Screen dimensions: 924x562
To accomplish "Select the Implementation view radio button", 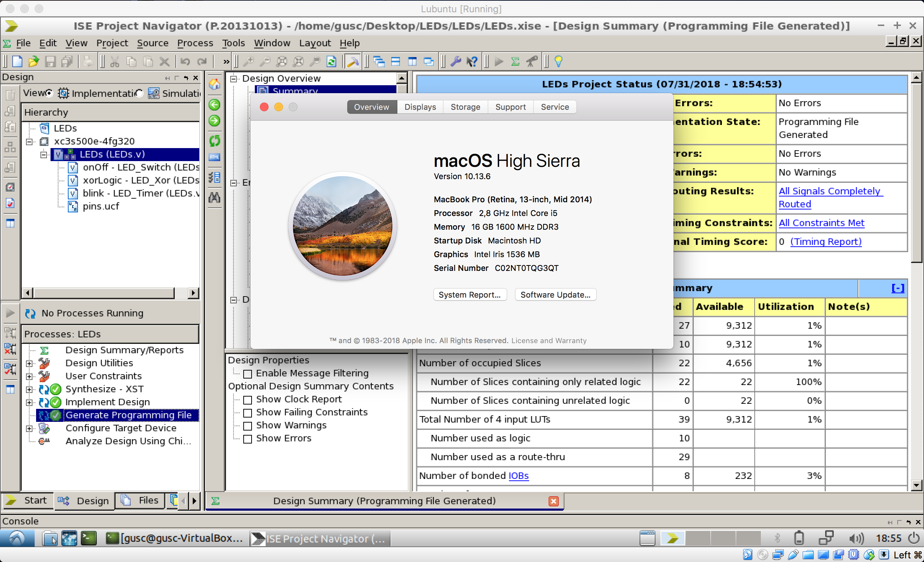I will click(x=49, y=93).
